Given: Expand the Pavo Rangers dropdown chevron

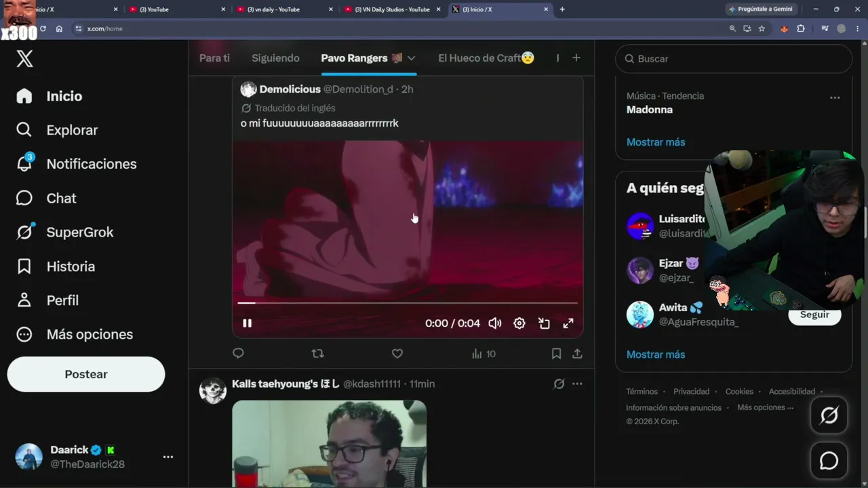Looking at the screenshot, I should [x=411, y=58].
